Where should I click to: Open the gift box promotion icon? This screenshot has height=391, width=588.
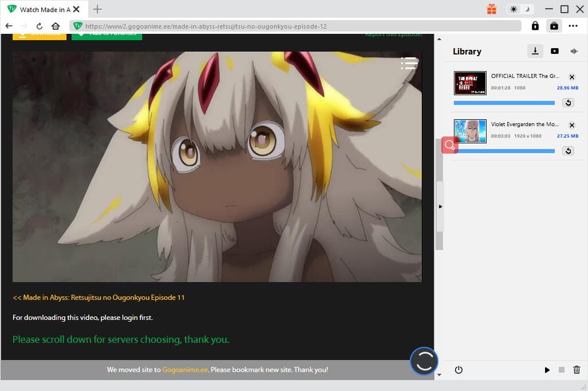click(x=492, y=9)
